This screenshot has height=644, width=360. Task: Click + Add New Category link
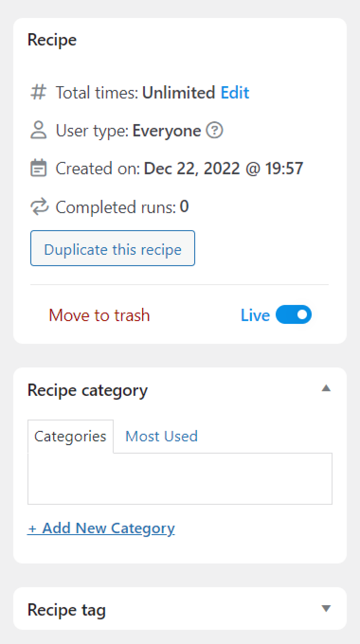pyautogui.click(x=101, y=528)
